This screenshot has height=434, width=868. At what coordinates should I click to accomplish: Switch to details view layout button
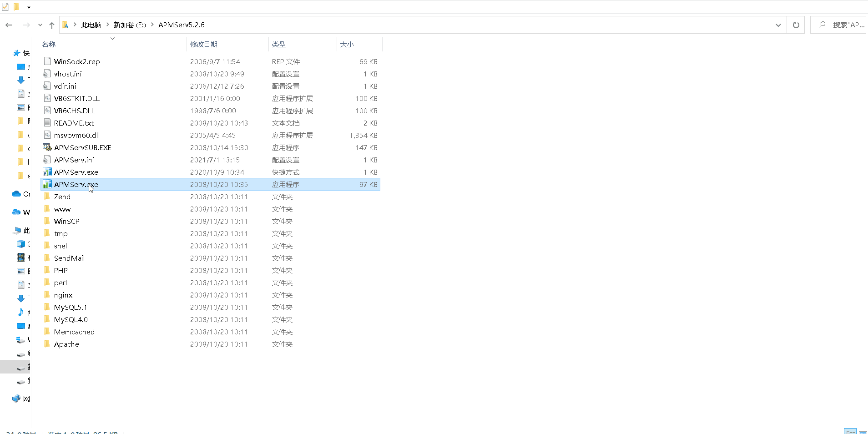[x=850, y=431]
